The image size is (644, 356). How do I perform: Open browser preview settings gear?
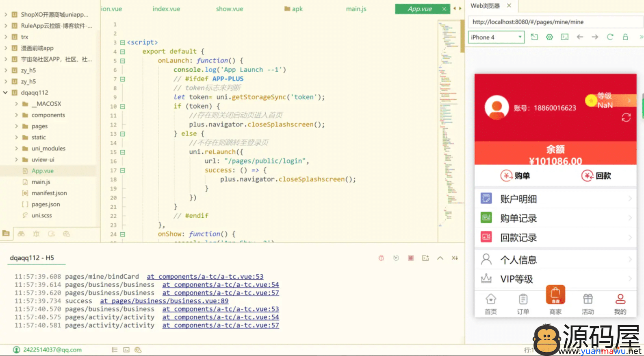coord(549,37)
